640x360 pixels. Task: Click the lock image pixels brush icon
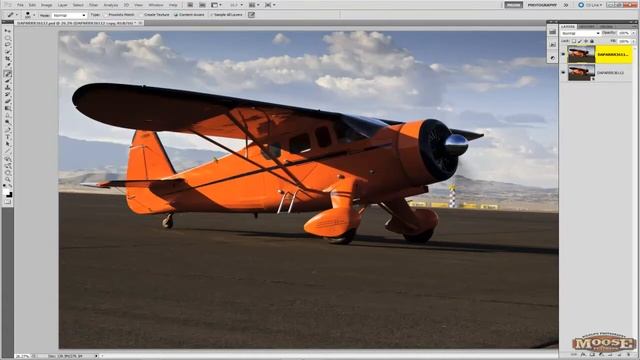click(580, 41)
